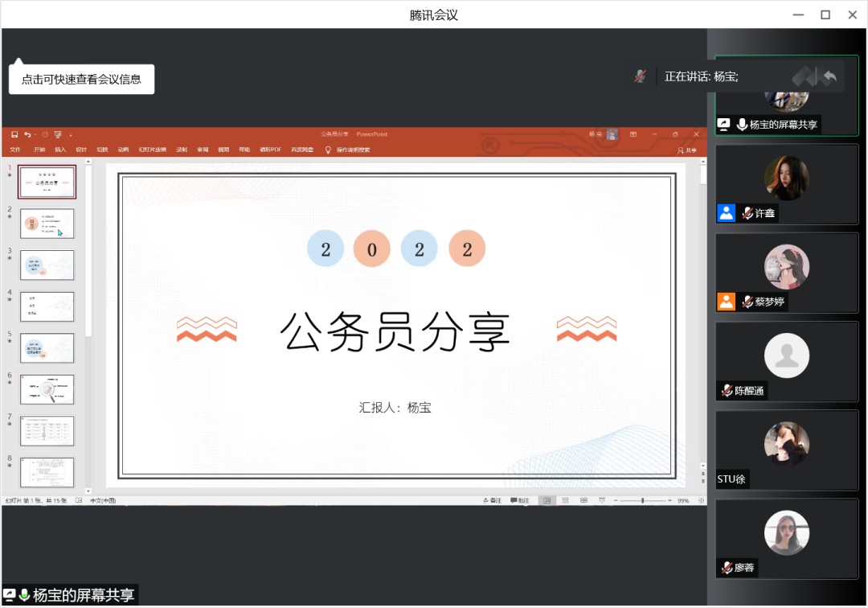Click the 点击可快速查看会议信息 tooltip

[81, 79]
